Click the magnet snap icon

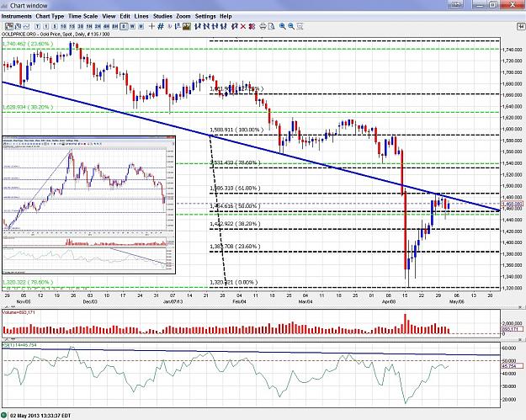tap(170, 26)
